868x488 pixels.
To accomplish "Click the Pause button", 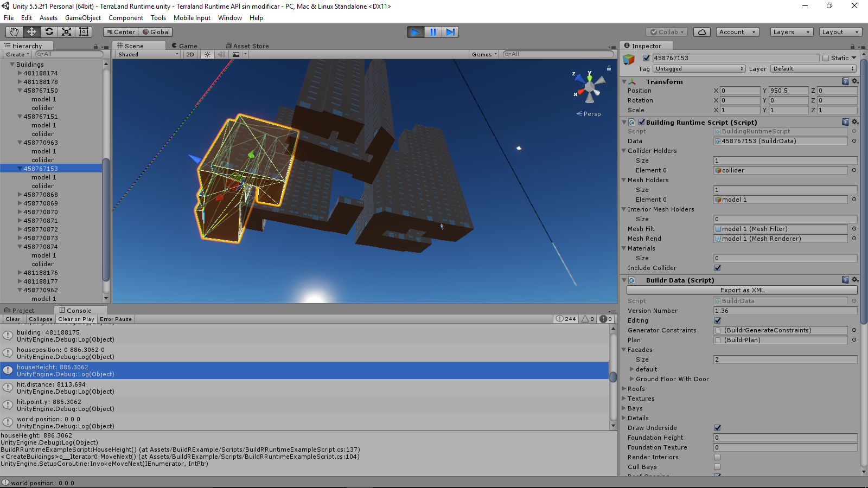I will tap(433, 32).
